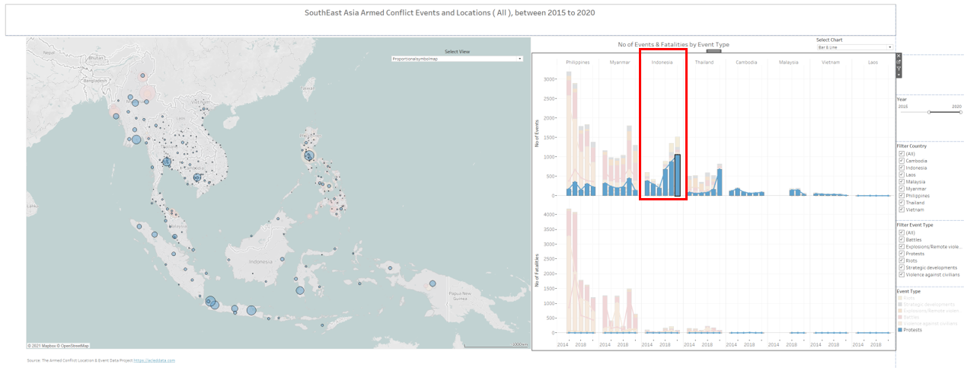Open the acleddata.com source link
The width and height of the screenshot is (980, 368).
pyautogui.click(x=155, y=360)
